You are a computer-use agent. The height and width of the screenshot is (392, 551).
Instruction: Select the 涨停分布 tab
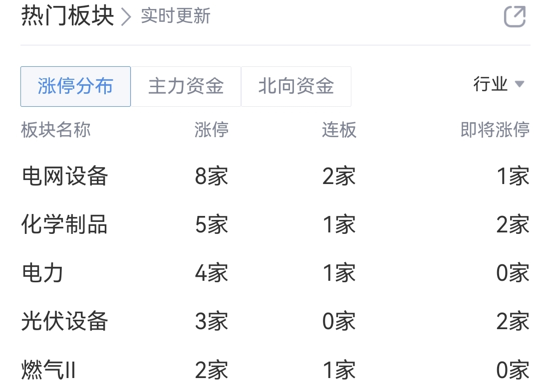[75, 86]
